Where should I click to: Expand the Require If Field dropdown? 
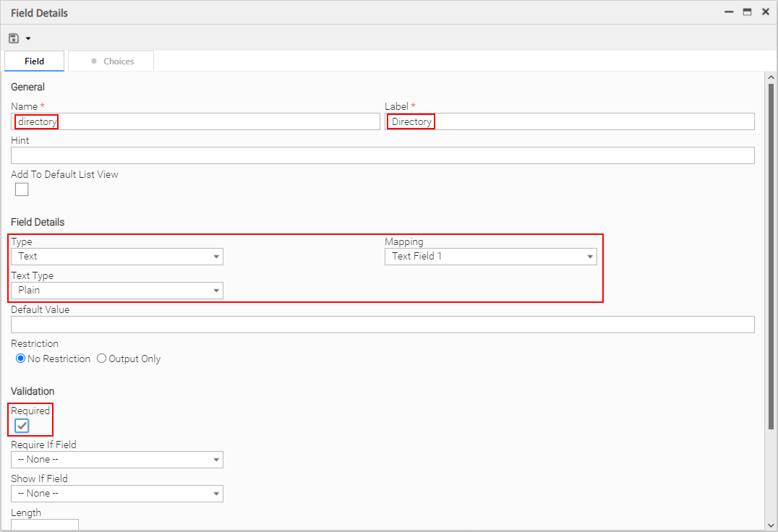(117, 460)
